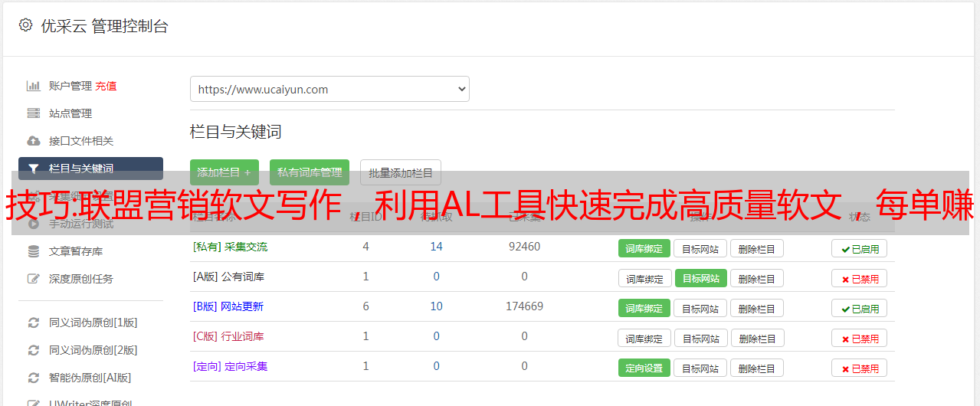Click the funnel icon for 栏目与关键词

point(34,169)
